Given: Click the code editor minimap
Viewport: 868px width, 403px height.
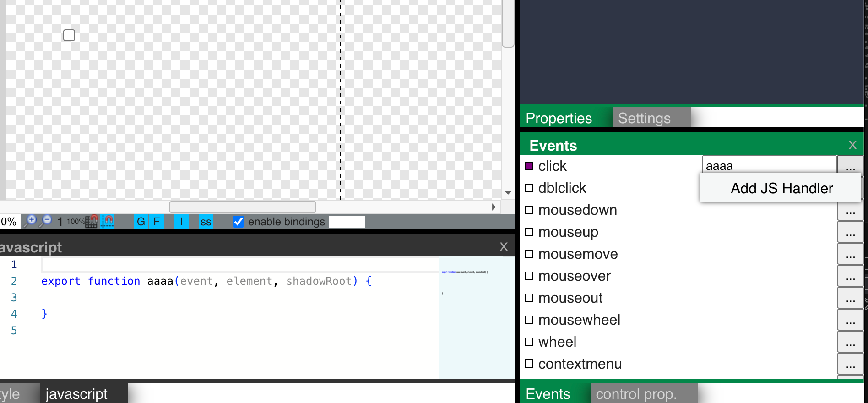Looking at the screenshot, I should click(471, 318).
